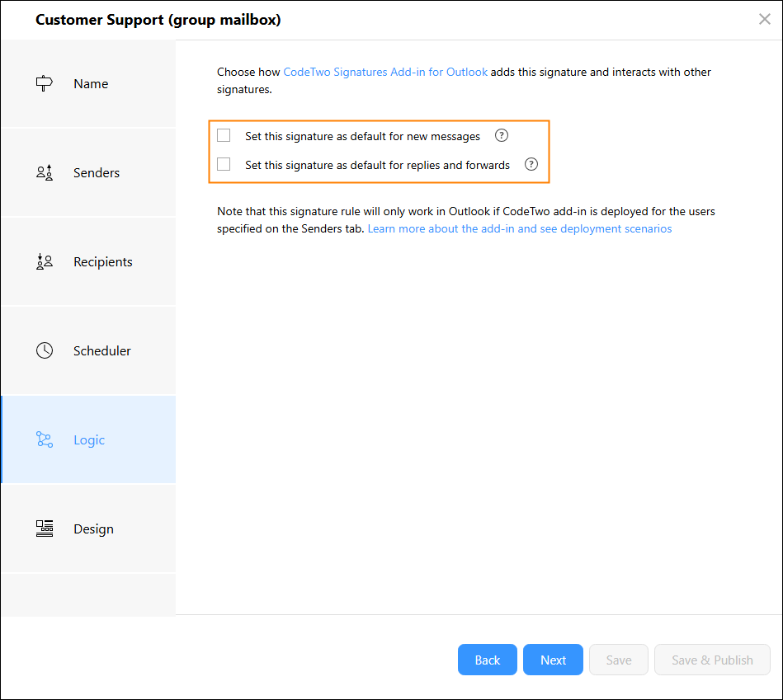Click the 'Customer Support (group mailbox)' title
Image resolution: width=783 pixels, height=700 pixels.
[x=158, y=20]
